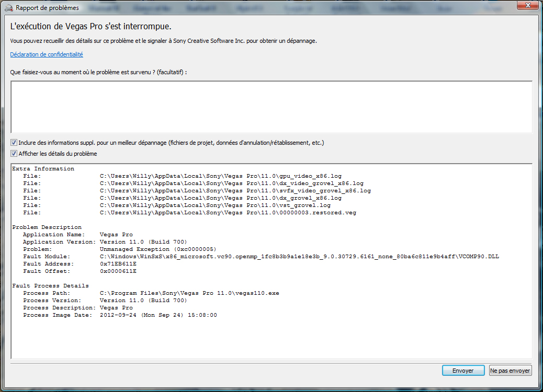Click the Fault Module VCOMP90.DLL path

point(299,257)
